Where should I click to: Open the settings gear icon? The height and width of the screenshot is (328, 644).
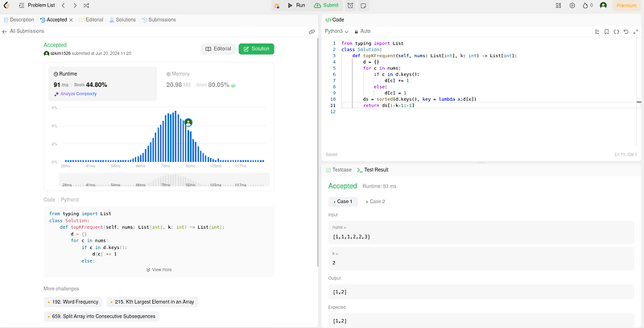pyautogui.click(x=572, y=6)
